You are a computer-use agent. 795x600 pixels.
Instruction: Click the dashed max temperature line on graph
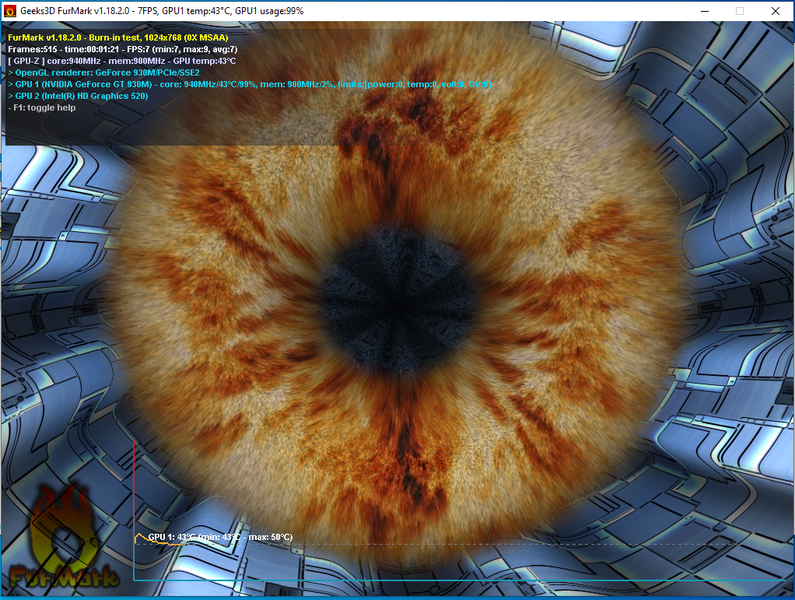(x=459, y=544)
